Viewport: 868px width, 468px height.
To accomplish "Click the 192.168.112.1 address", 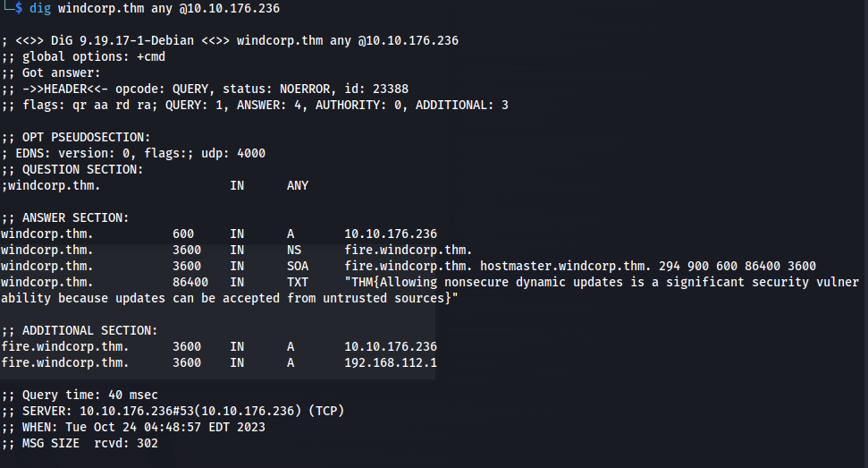I will [391, 362].
